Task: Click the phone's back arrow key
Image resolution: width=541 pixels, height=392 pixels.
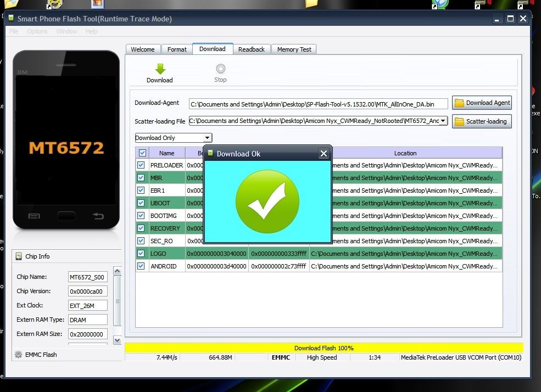Action: (98, 216)
